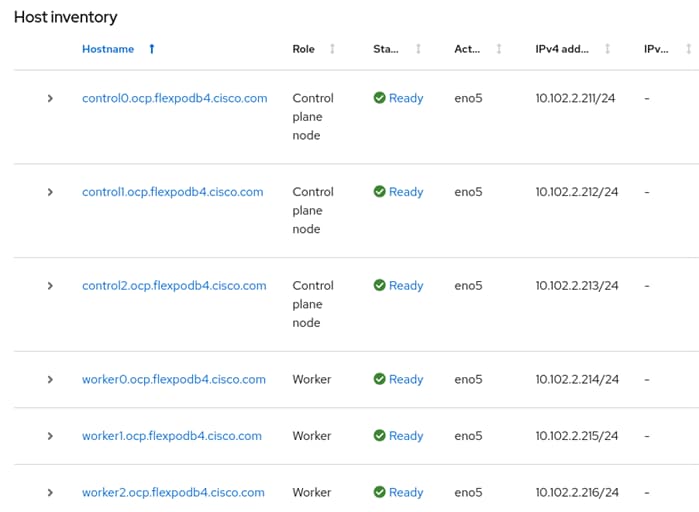This screenshot has width=699, height=512.
Task: Open hostname link control2.ocp.flexpodb4.cisco.com
Action: (x=174, y=286)
